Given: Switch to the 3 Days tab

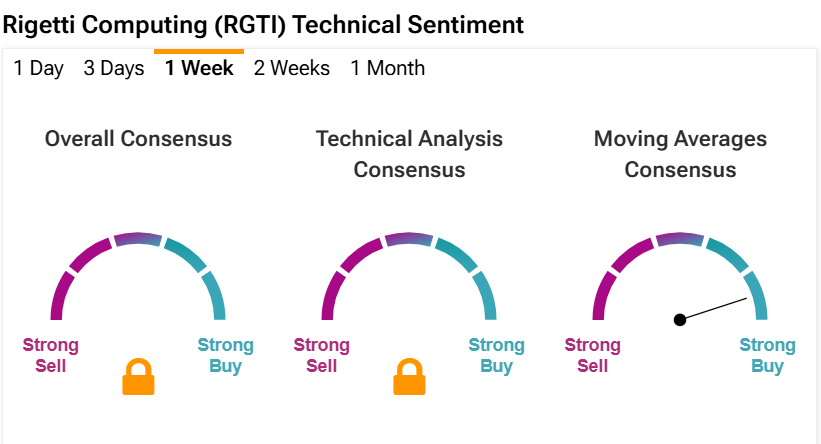Looking at the screenshot, I should coord(114,68).
